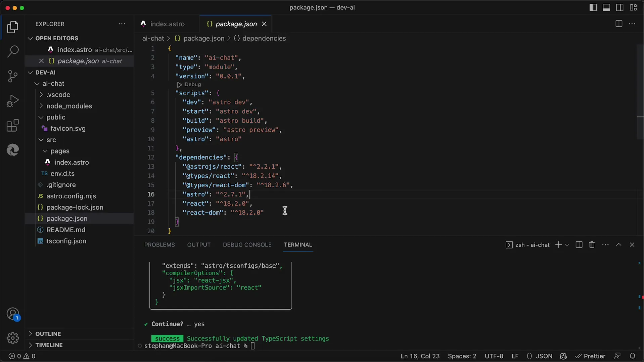Open the Manage gear menu
This screenshot has width=644, height=362.
pyautogui.click(x=13, y=338)
